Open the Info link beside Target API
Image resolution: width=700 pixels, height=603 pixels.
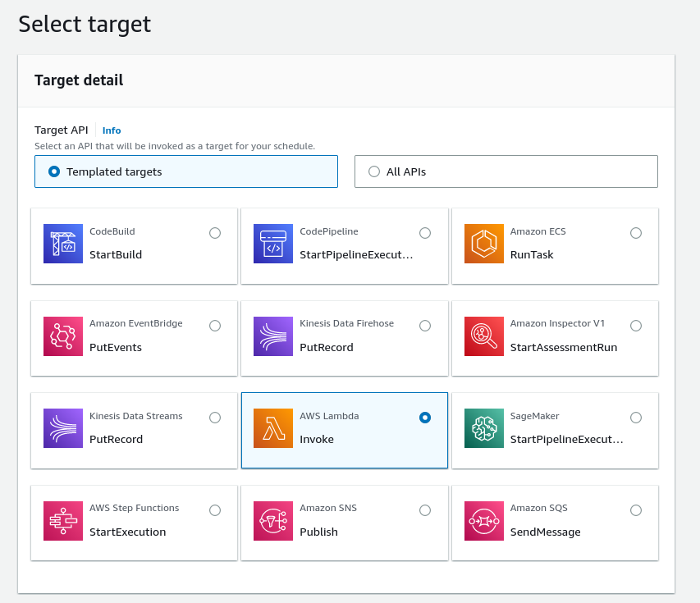[112, 130]
